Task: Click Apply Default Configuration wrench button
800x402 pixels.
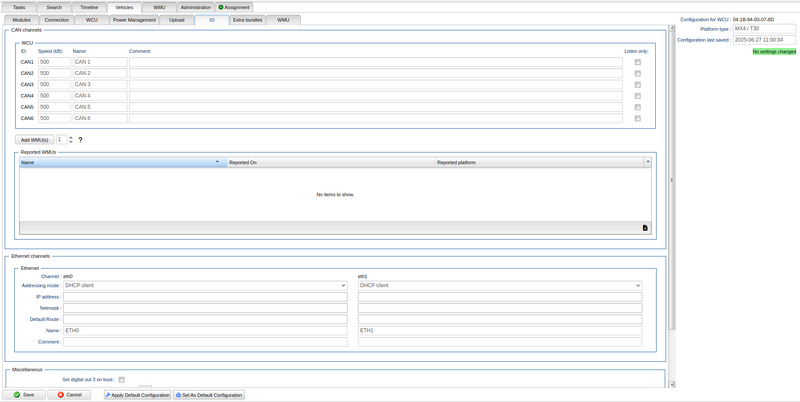Action: pos(137,395)
